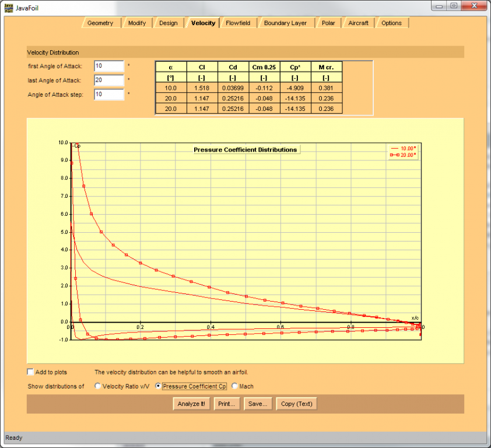Click the Copy (Text) button

[x=296, y=404]
